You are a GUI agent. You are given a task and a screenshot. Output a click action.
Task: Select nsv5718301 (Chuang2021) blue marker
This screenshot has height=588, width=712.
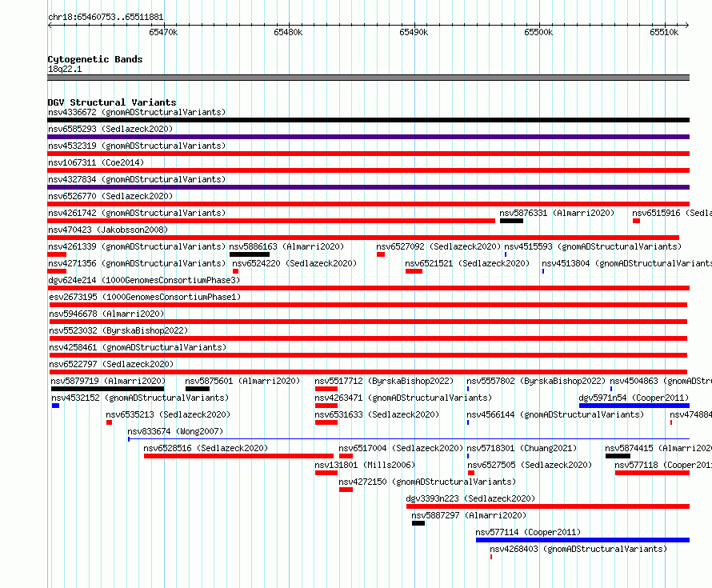pyautogui.click(x=468, y=456)
